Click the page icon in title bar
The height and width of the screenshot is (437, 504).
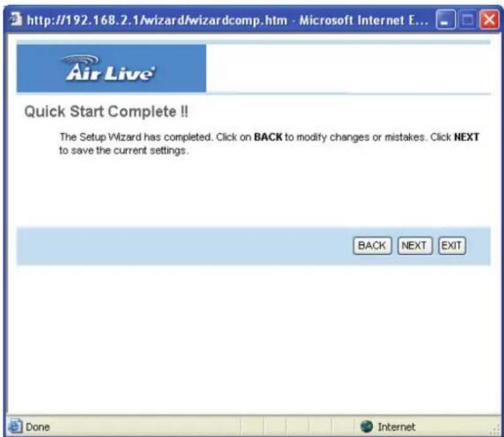click(15, 19)
